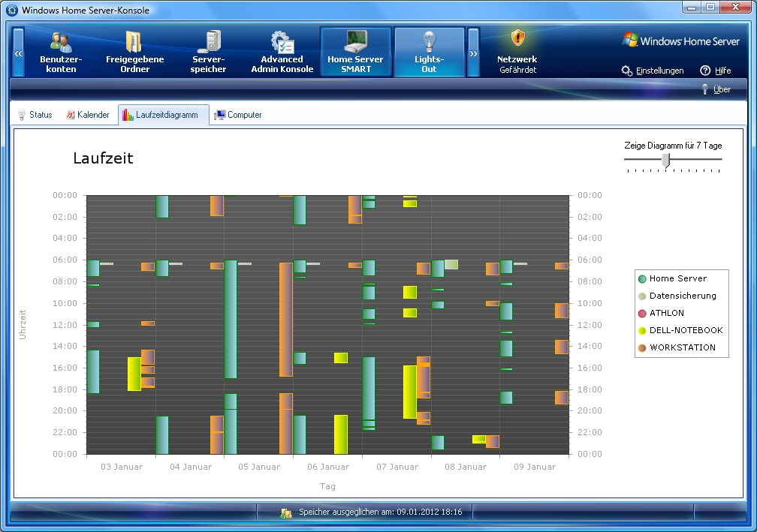Click DELL-NOTEBOOK legend entry
Image resolution: width=757 pixels, height=532 pixels.
[680, 330]
